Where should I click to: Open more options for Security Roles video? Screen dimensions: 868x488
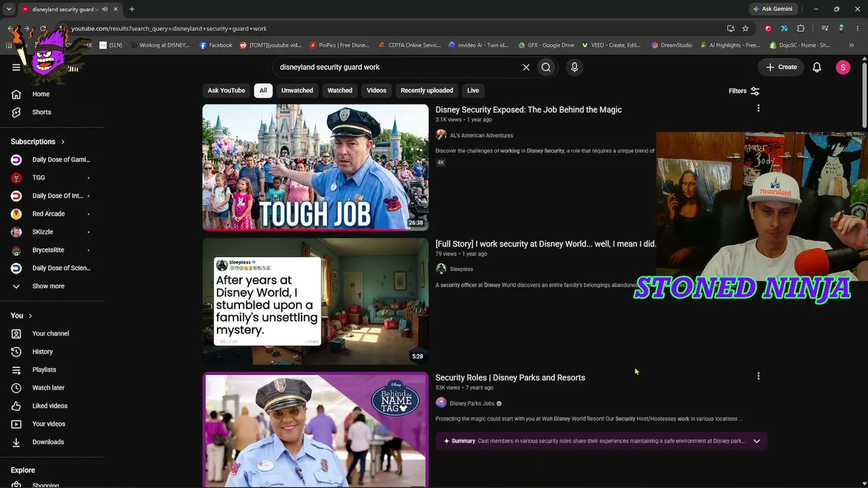758,376
